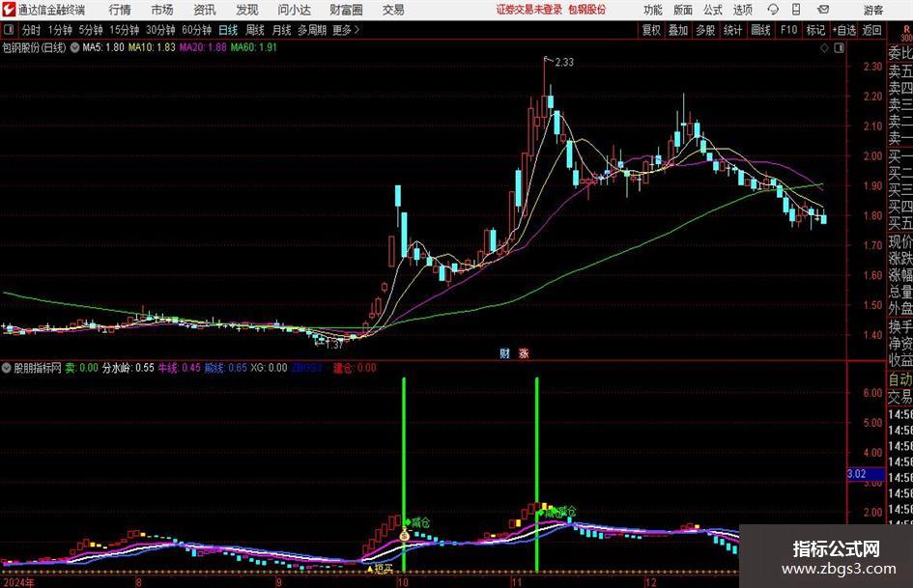The image size is (913, 588).
Task: Click the 返回 back button
Action: point(871,30)
